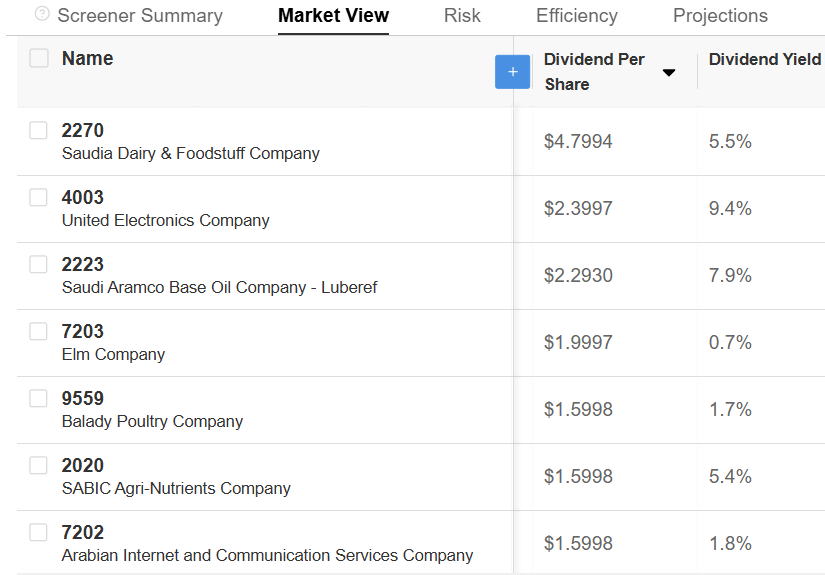
Task: Check the box for 2270 Saudia Dairy
Action: 38,130
